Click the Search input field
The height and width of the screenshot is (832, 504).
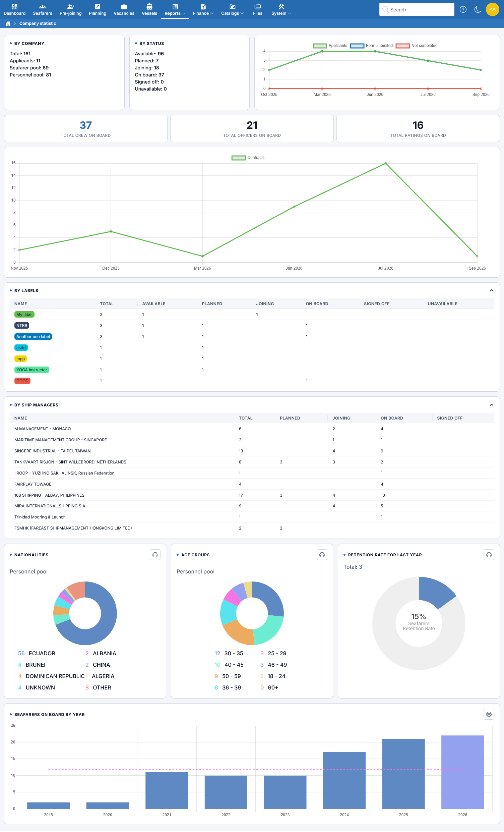417,9
